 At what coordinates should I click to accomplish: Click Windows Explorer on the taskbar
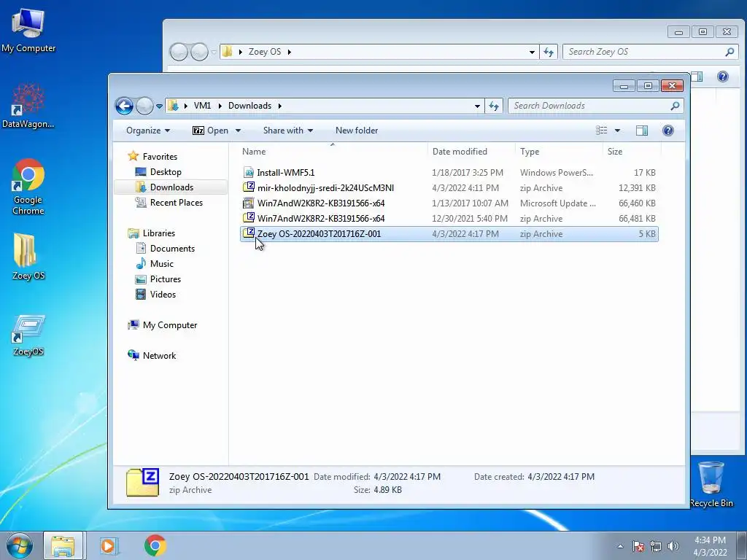(x=63, y=545)
